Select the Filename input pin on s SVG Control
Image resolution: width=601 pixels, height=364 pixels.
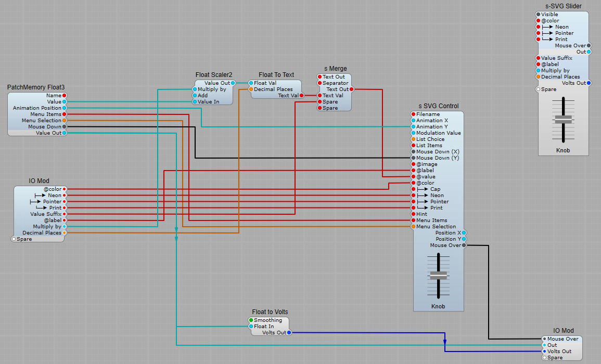click(413, 114)
